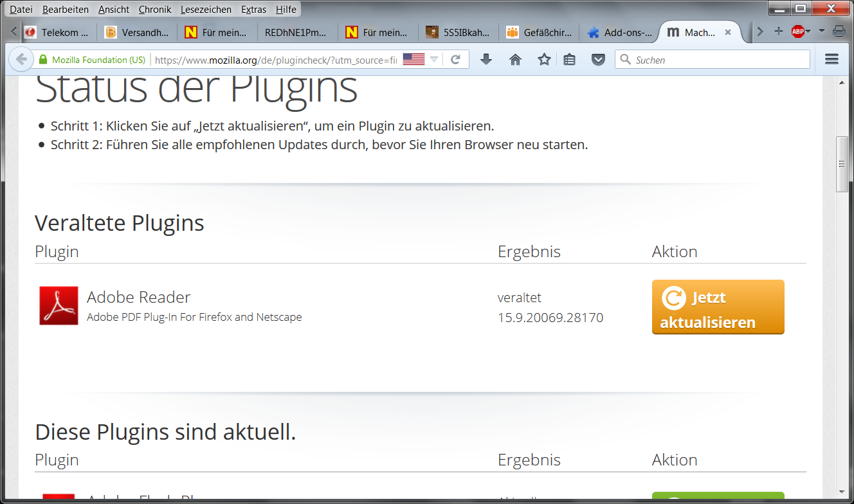
Task: Open the hamburger menu button
Action: coord(831,59)
